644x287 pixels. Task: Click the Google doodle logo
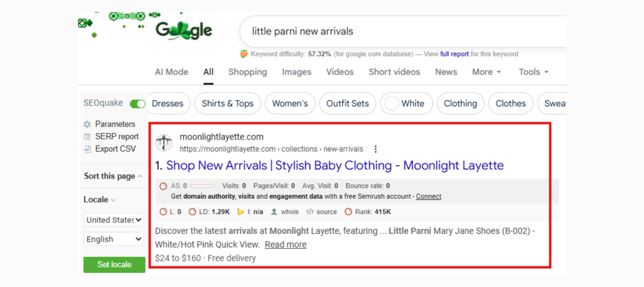184,30
